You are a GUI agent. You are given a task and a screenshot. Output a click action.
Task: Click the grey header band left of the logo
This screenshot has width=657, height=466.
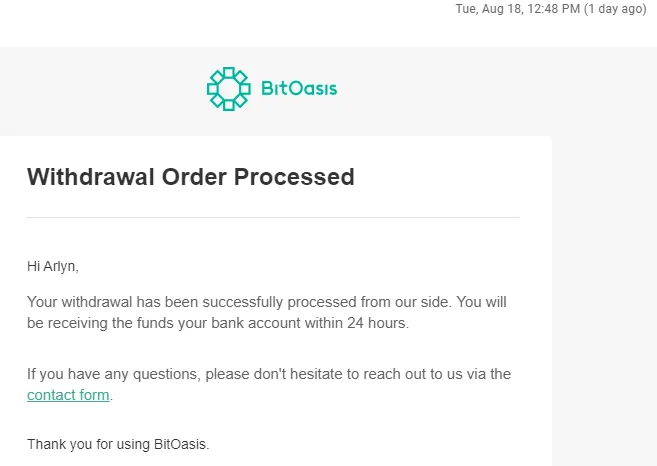[103, 91]
